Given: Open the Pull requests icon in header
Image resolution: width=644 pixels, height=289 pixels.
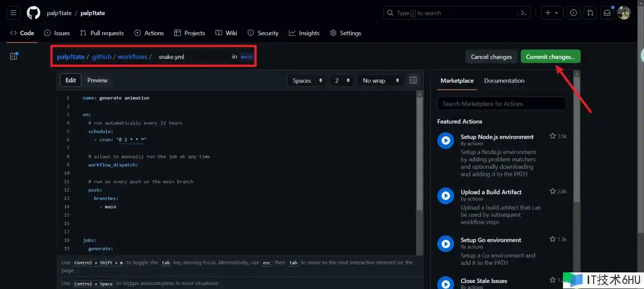Looking at the screenshot, I should pyautogui.click(x=591, y=13).
